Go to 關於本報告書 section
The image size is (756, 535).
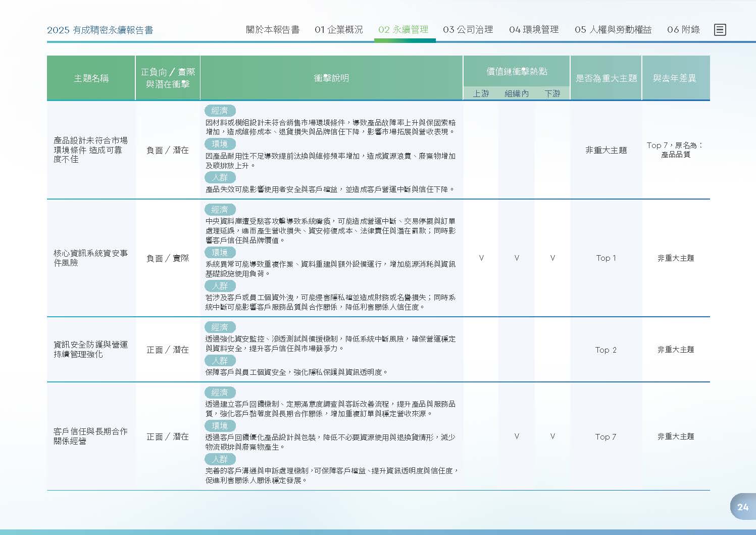tap(273, 30)
